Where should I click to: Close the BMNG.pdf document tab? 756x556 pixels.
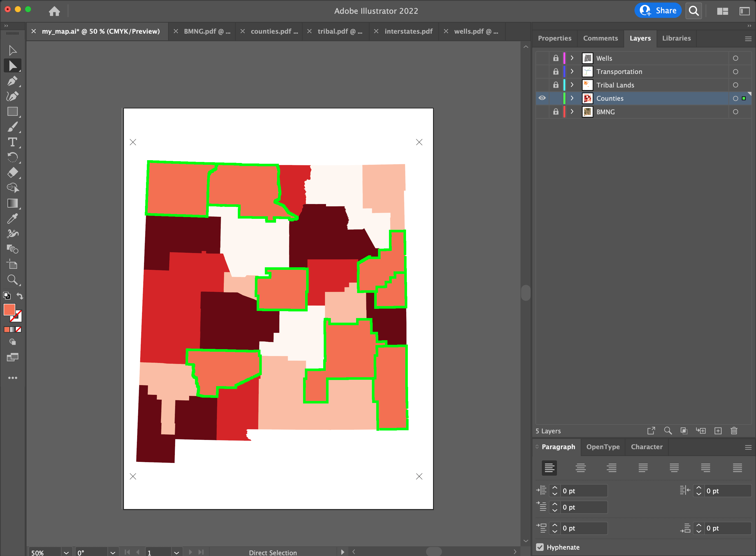(x=176, y=31)
